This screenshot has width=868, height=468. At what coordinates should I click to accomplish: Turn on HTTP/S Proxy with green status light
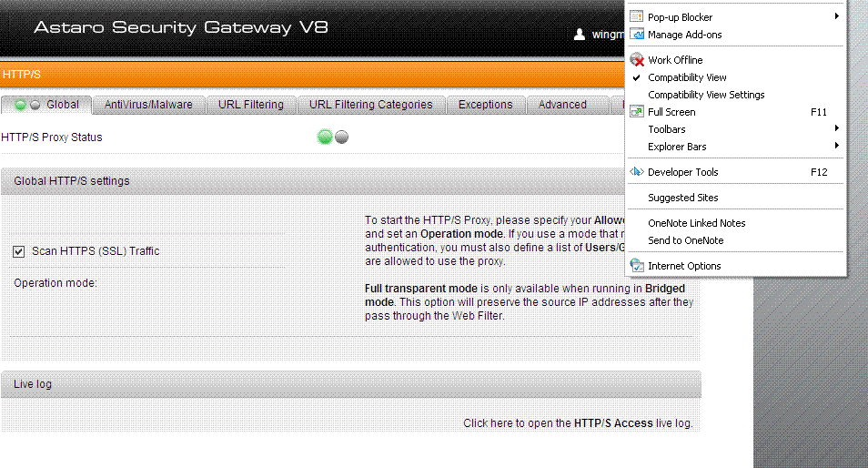tap(325, 137)
